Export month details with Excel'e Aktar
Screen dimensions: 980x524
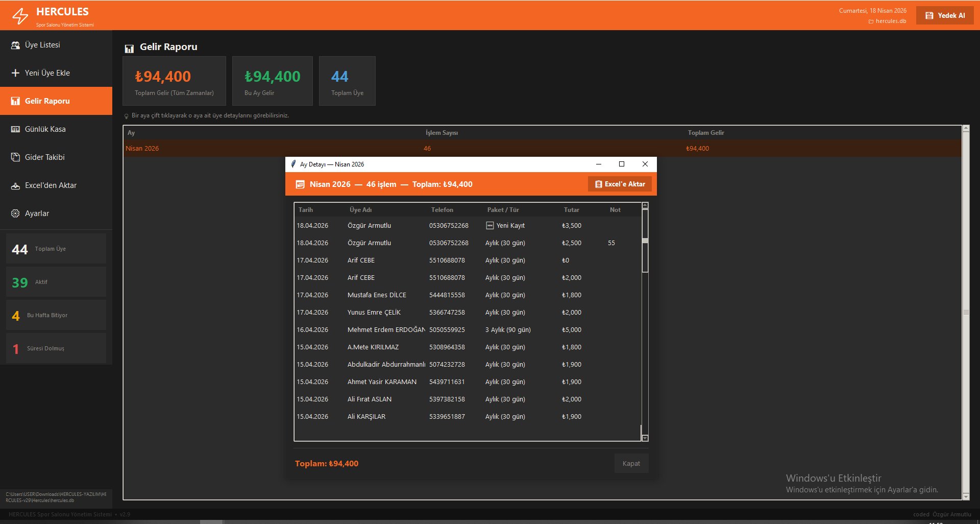[x=620, y=184]
